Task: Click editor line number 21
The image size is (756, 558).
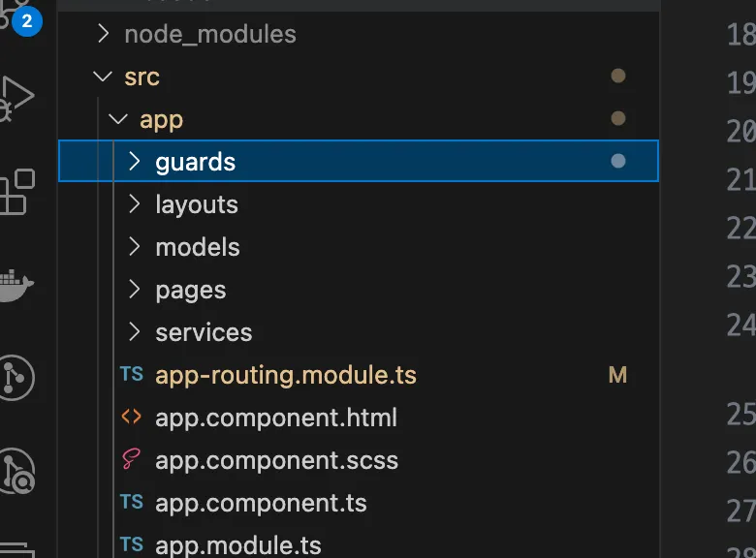Action: pos(740,180)
